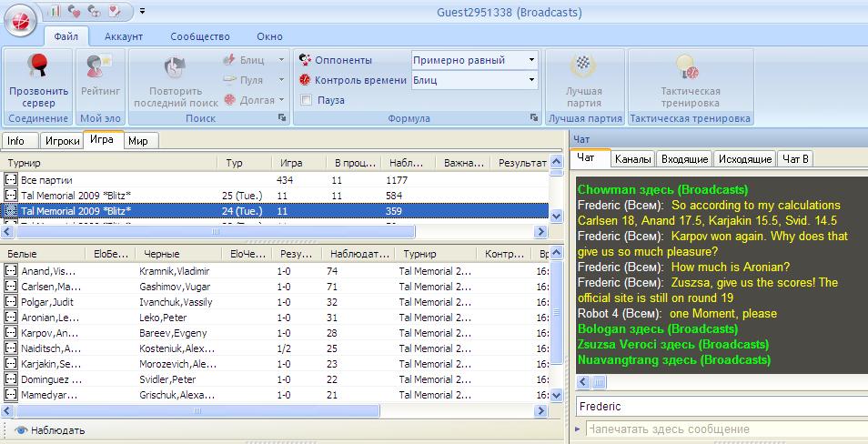Expand the Формула group dialog launcher
Image resolution: width=868 pixels, height=444 pixels.
(x=533, y=118)
